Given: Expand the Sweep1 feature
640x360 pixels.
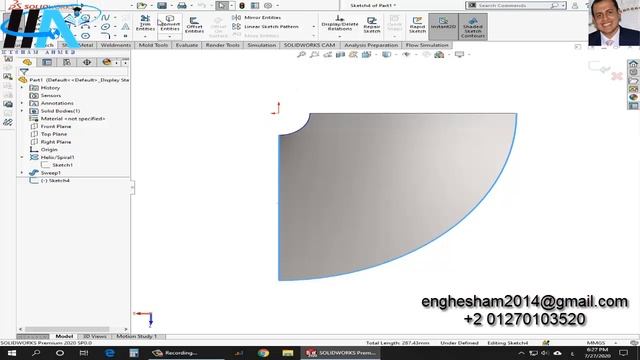Looking at the screenshot, I should pyautogui.click(x=22, y=173).
